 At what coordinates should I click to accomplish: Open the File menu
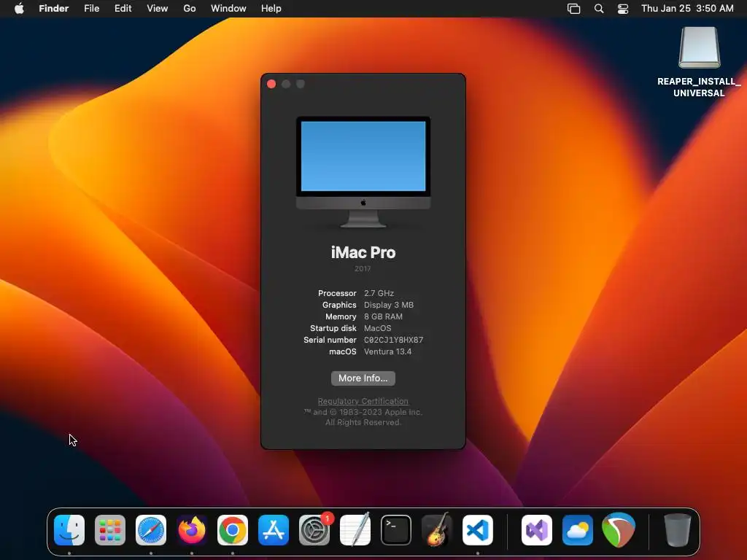coord(91,9)
